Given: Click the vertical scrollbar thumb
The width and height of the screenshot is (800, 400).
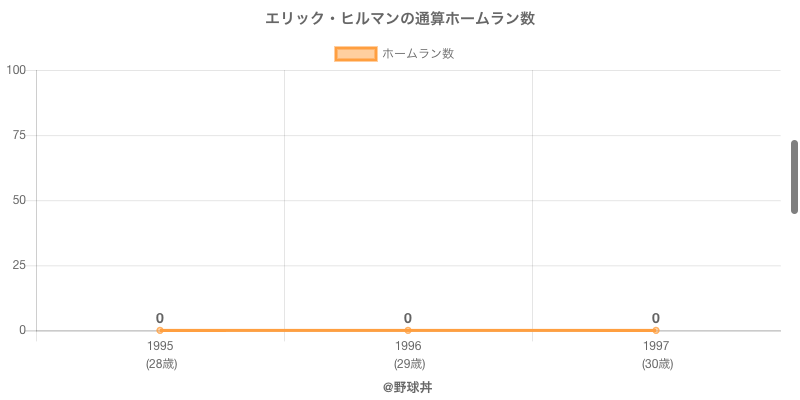Looking at the screenshot, I should (794, 177).
